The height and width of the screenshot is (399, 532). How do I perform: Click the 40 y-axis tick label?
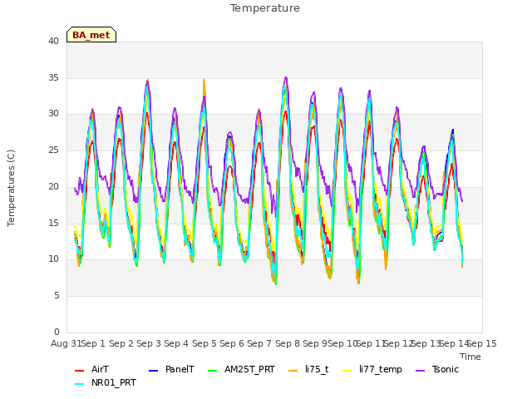point(53,41)
